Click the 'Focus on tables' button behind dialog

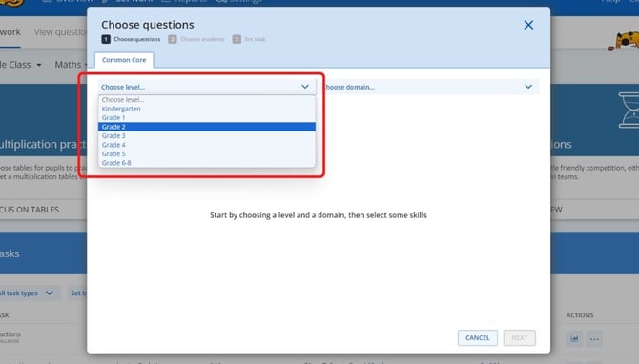[30, 210]
